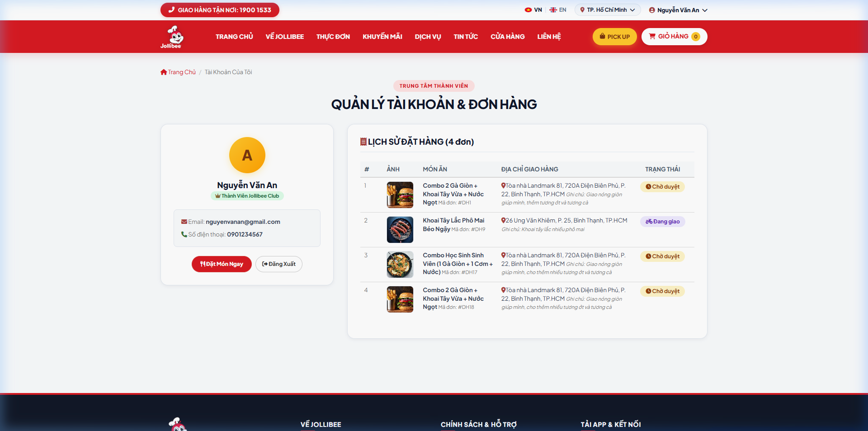Open Liên Hệ menu item
This screenshot has width=868, height=431.
coord(549,37)
